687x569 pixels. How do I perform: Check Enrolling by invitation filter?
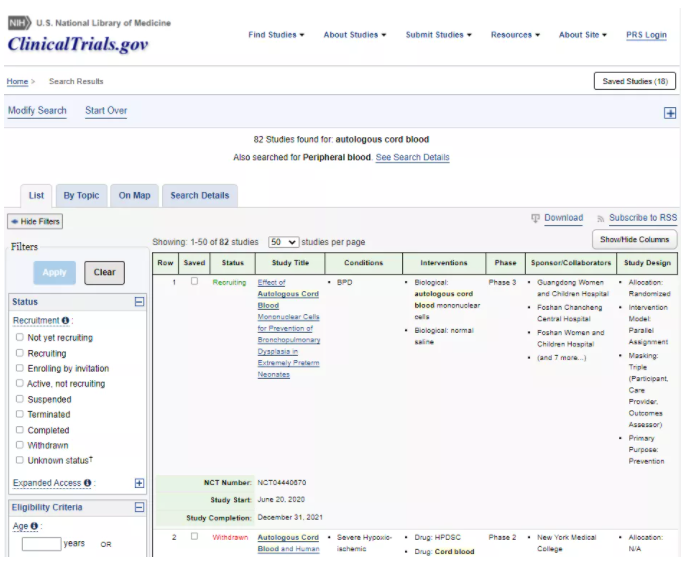(x=19, y=368)
